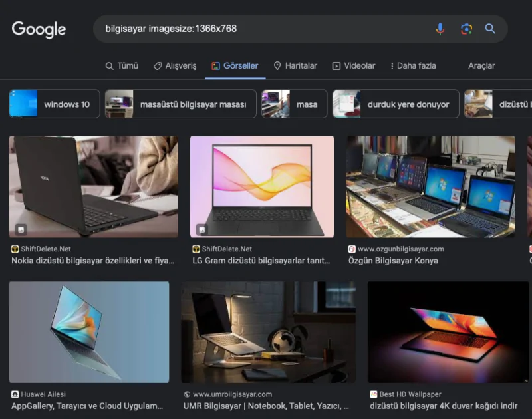Open AppGallery, Tarayıcı ve Cloud link
This screenshot has height=419, width=532.
pyautogui.click(x=87, y=406)
